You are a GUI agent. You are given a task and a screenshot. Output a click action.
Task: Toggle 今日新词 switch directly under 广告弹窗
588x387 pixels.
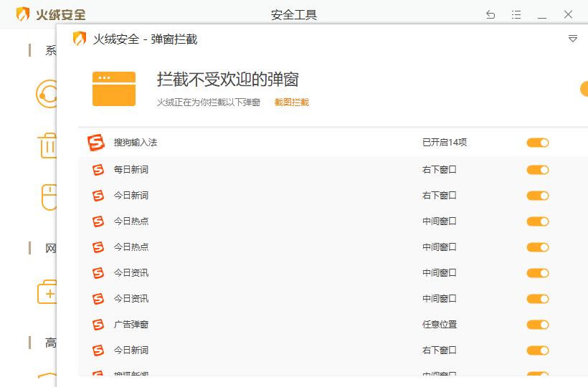(x=538, y=350)
